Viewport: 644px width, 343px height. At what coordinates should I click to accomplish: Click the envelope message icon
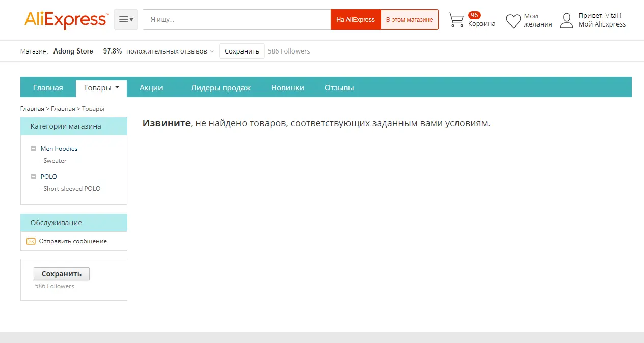(x=31, y=241)
